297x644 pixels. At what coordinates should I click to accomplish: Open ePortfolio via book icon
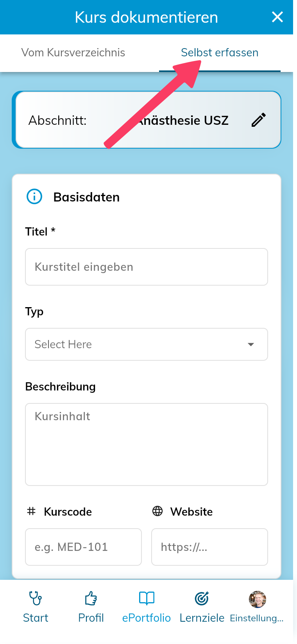point(147,598)
